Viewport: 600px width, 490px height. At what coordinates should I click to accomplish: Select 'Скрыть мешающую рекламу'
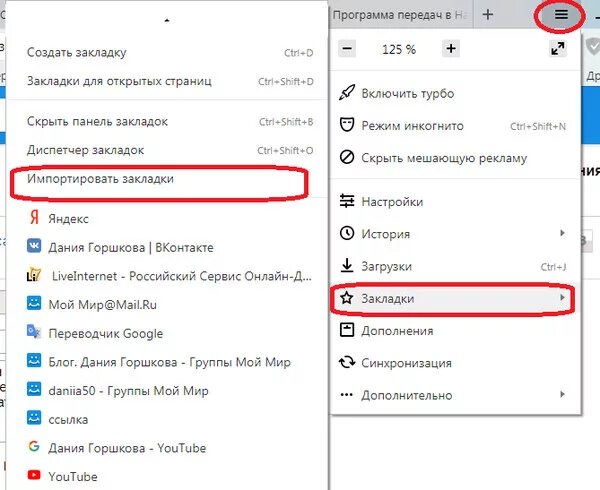pyautogui.click(x=455, y=158)
